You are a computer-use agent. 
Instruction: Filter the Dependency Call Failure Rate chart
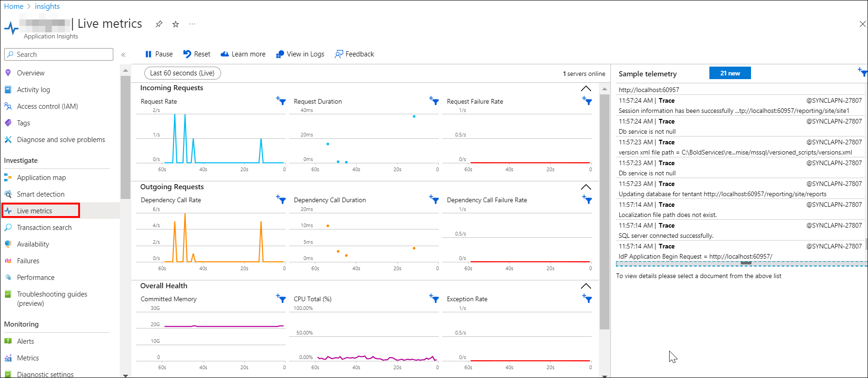587,199
